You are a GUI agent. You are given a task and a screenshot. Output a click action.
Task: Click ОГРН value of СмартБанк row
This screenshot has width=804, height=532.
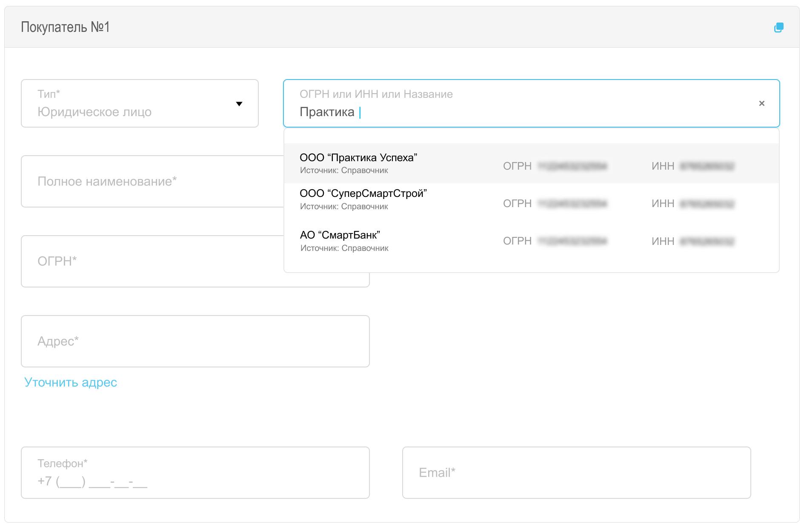click(x=572, y=242)
